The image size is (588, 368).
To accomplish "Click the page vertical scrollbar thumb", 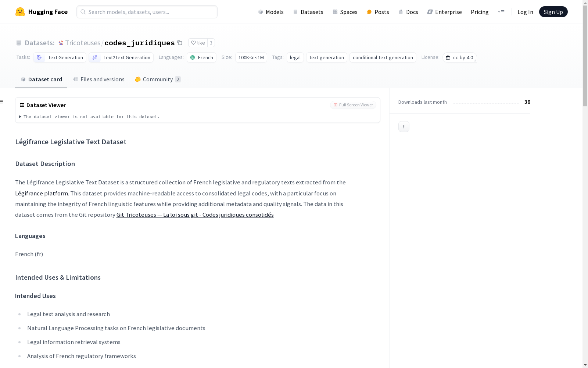I will [585, 55].
